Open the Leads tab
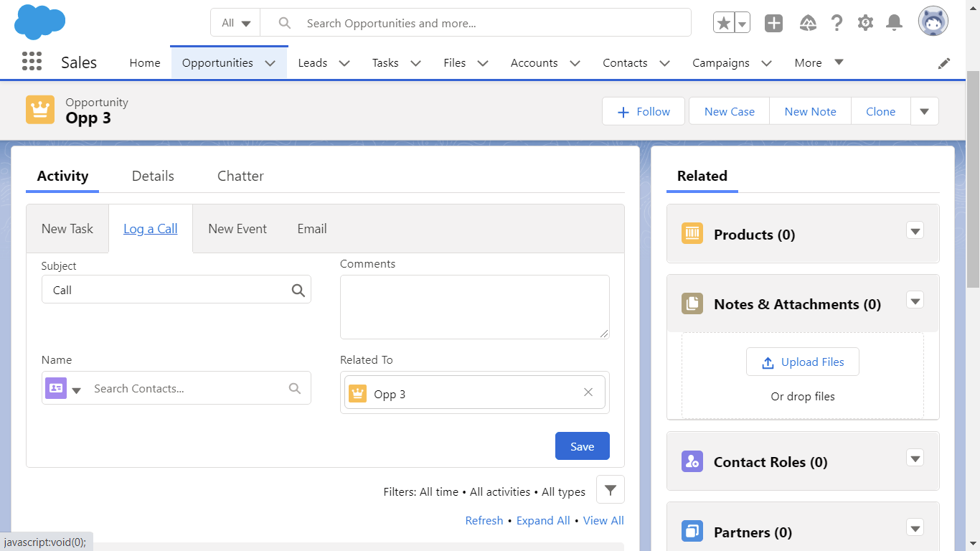This screenshot has height=551, width=980. [313, 62]
